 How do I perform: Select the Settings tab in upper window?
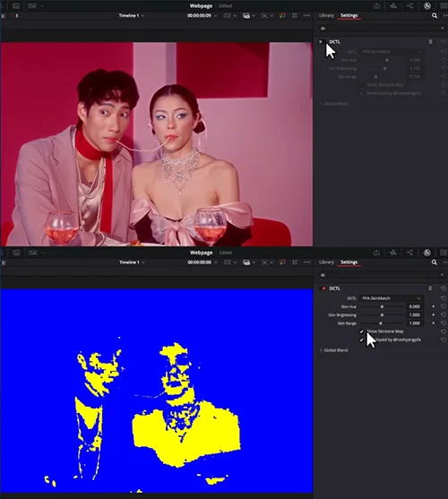point(349,15)
